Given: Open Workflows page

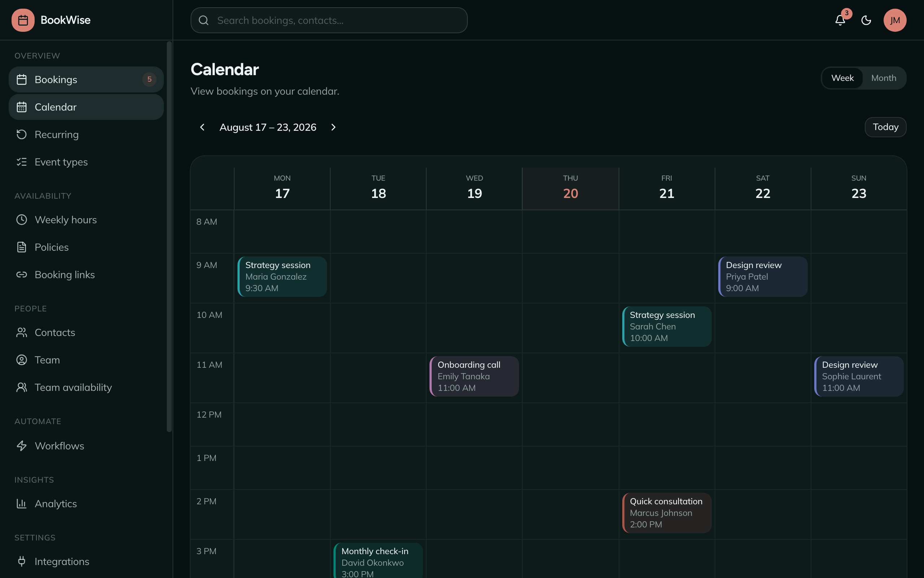Looking at the screenshot, I should coord(86,446).
